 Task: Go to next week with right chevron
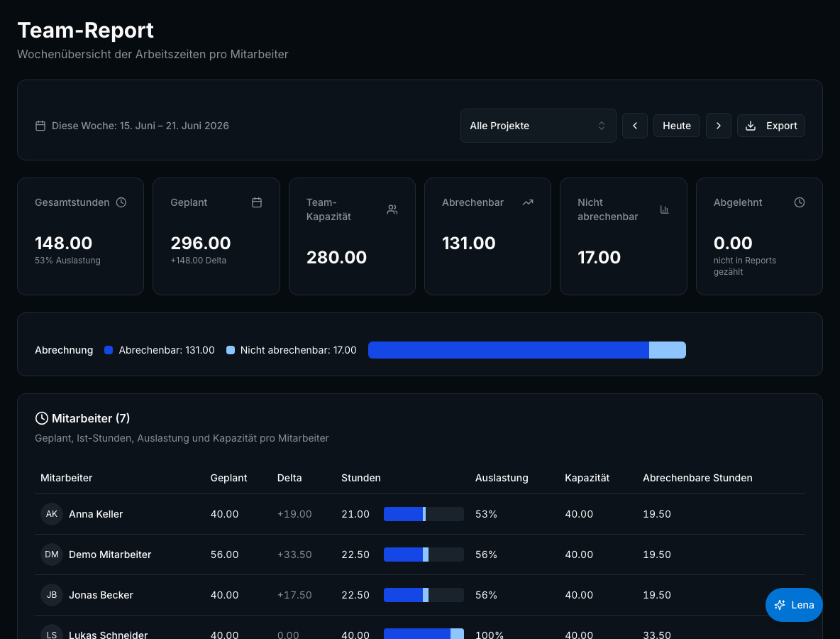click(719, 126)
